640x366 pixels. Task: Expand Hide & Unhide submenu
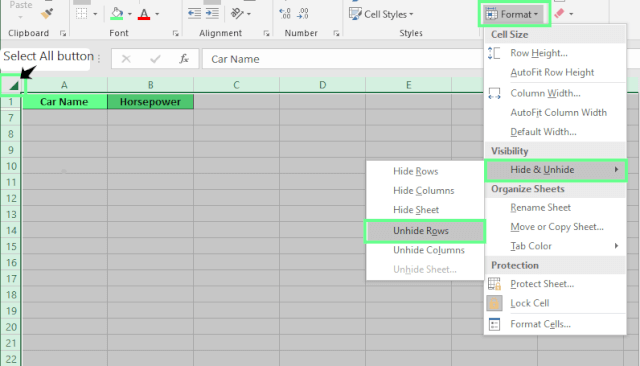556,170
